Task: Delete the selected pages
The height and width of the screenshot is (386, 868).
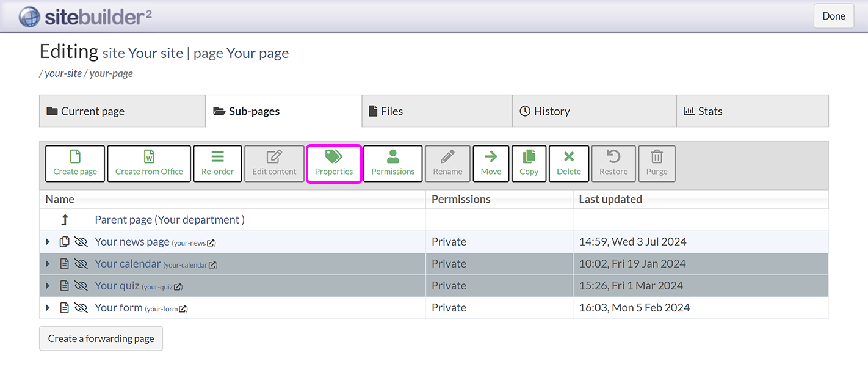Action: (x=569, y=164)
